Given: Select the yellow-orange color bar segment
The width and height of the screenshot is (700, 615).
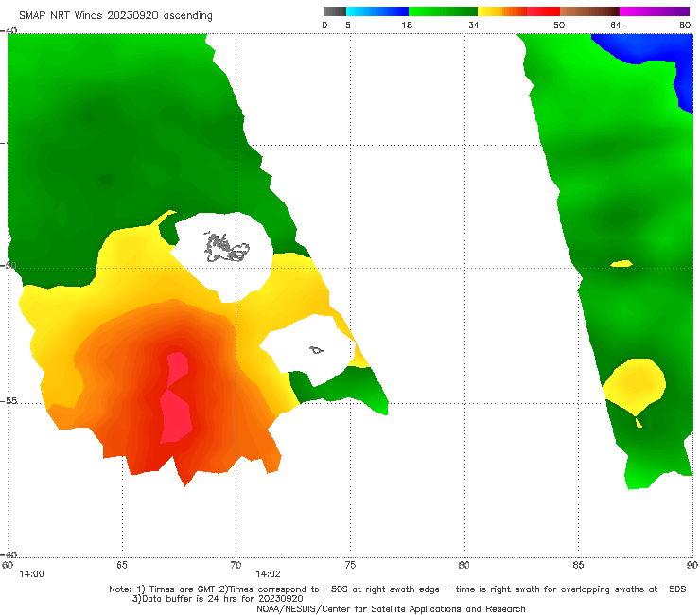Looking at the screenshot, I should click(x=502, y=11).
